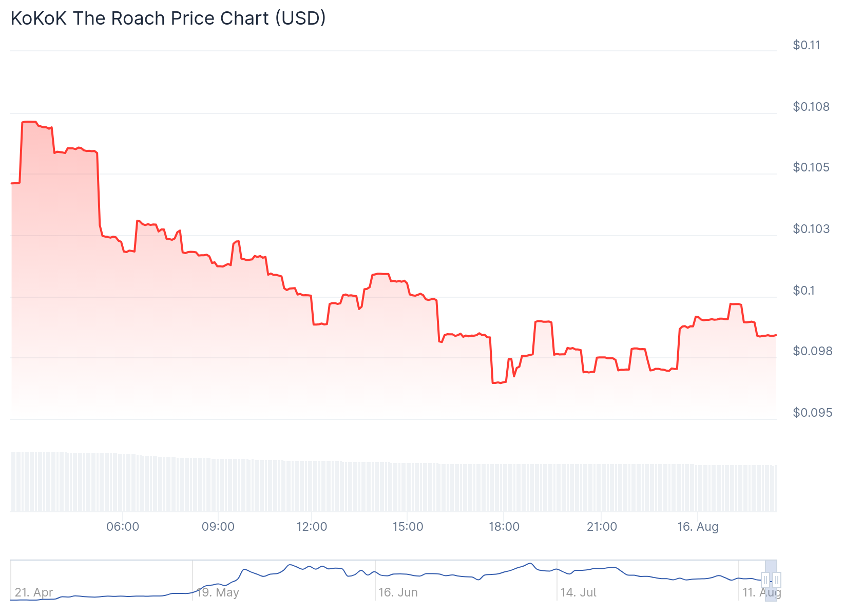Screen dimensions: 844x616
Task: Click the 16. Aug date axis label
Action: pos(698,527)
